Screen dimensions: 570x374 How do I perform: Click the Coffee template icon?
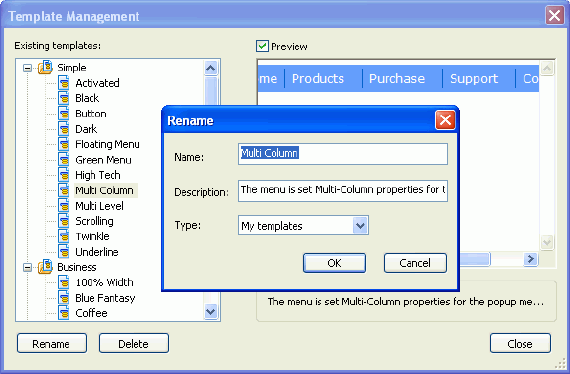point(64,313)
